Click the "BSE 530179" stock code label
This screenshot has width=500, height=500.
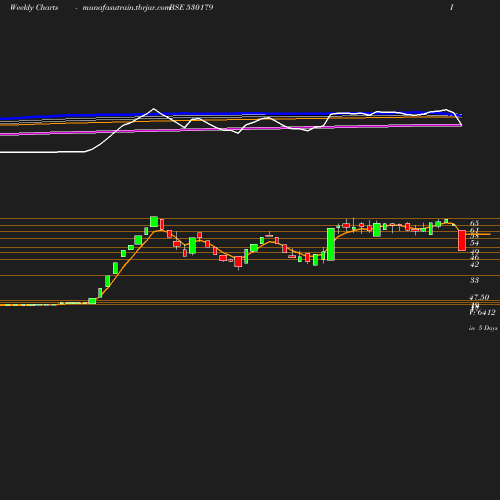click(192, 8)
